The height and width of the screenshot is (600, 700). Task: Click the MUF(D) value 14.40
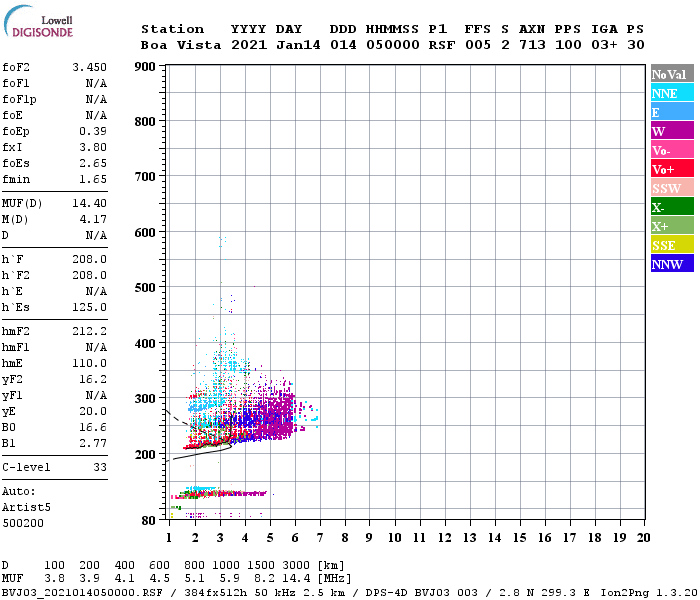89,203
